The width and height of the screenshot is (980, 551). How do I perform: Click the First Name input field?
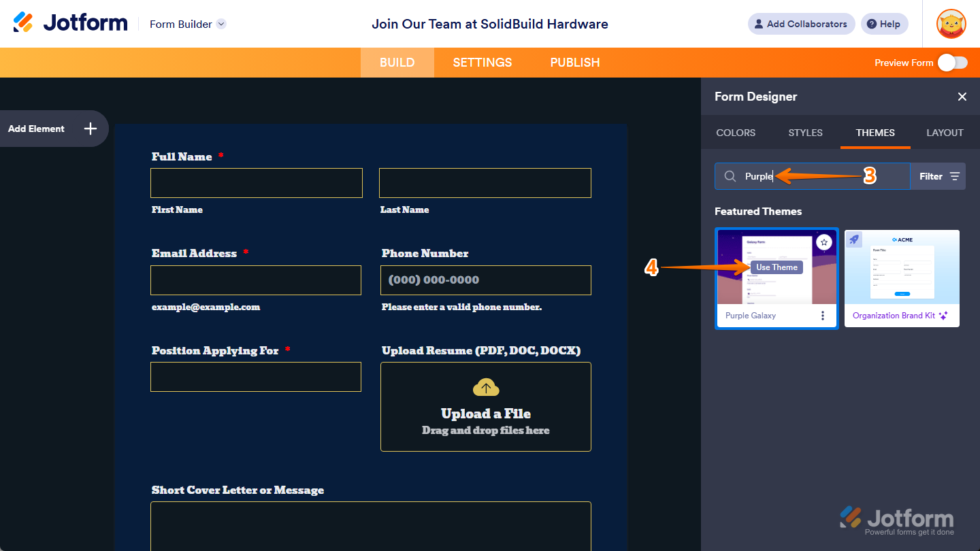[x=257, y=183]
